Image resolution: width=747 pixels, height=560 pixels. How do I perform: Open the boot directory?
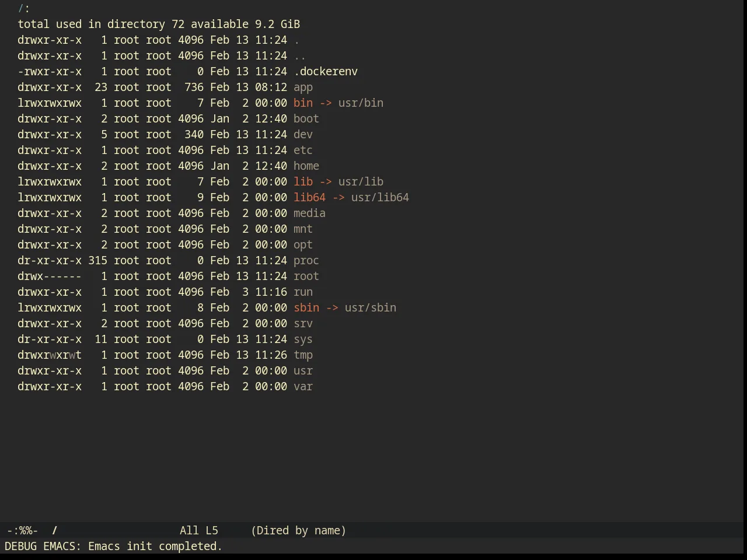tap(306, 119)
